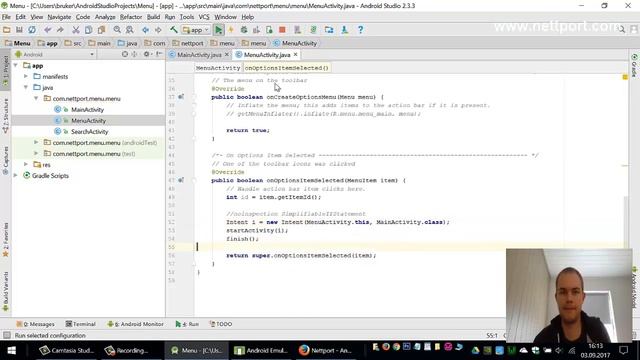Click the Copy icon in toolbar
The height and width of the screenshot is (360, 640).
click(88, 30)
